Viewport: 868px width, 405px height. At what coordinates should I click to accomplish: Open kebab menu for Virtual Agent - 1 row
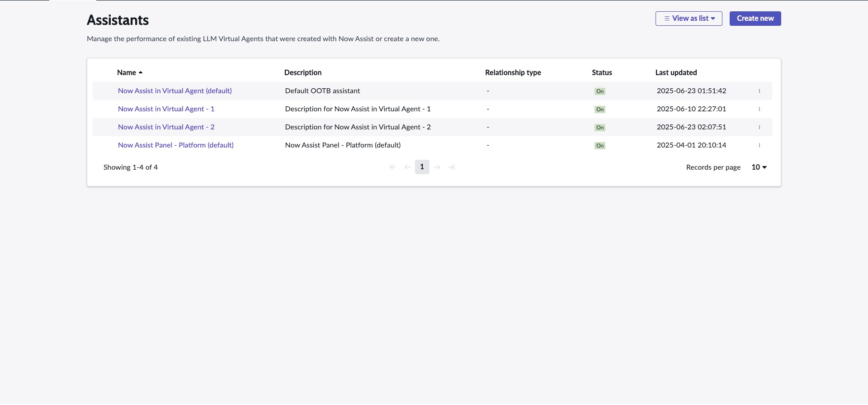click(x=759, y=109)
